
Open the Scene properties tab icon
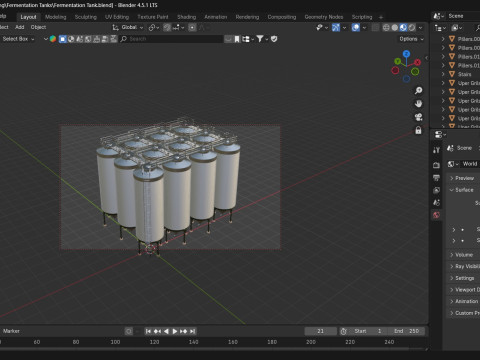coord(436,203)
